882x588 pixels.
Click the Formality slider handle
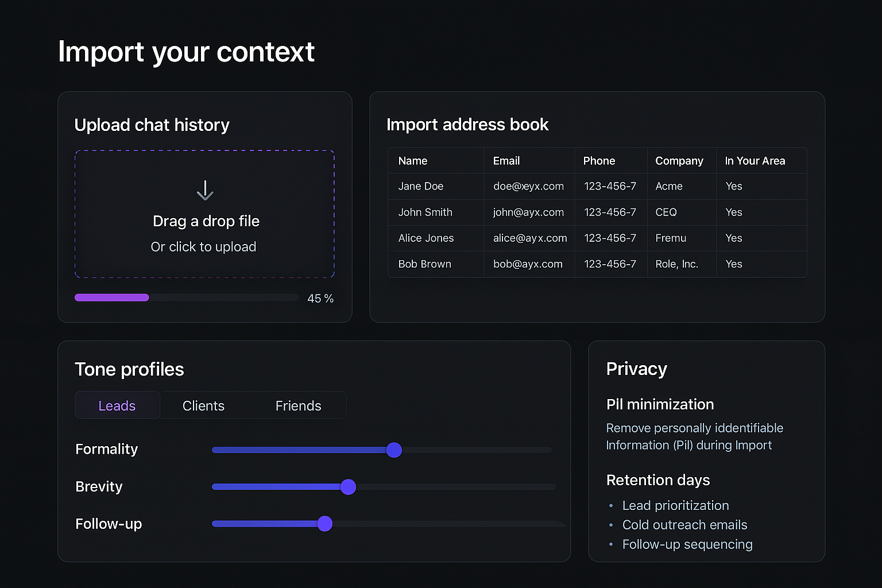tap(394, 450)
